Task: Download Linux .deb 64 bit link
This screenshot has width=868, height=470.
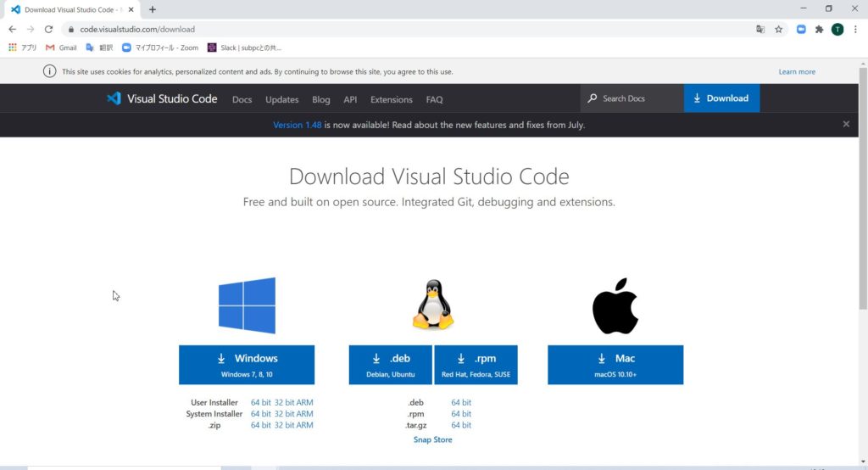Action: click(461, 402)
